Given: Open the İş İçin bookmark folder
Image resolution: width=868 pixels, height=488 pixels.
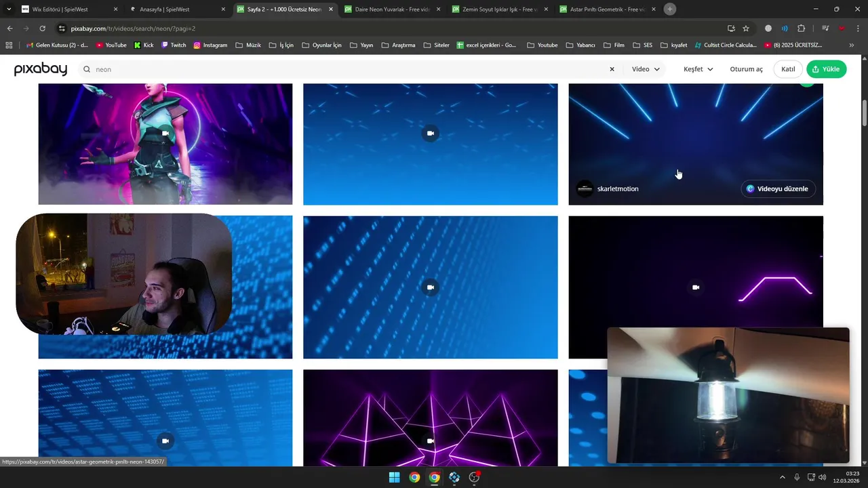Looking at the screenshot, I should (281, 45).
